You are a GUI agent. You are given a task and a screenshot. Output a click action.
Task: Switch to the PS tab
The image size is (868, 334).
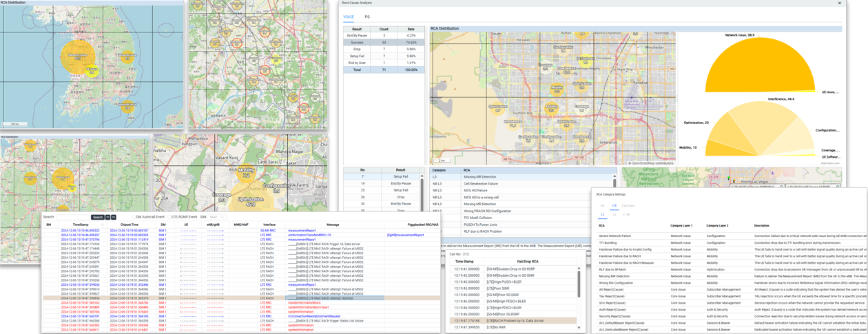[x=367, y=17]
